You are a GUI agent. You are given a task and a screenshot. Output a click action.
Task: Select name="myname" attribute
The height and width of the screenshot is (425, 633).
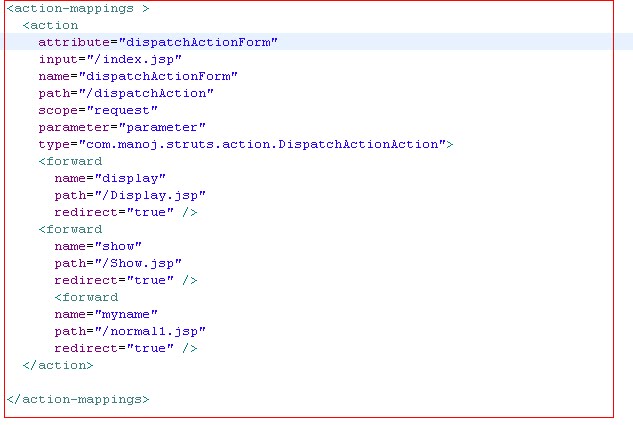(x=106, y=314)
